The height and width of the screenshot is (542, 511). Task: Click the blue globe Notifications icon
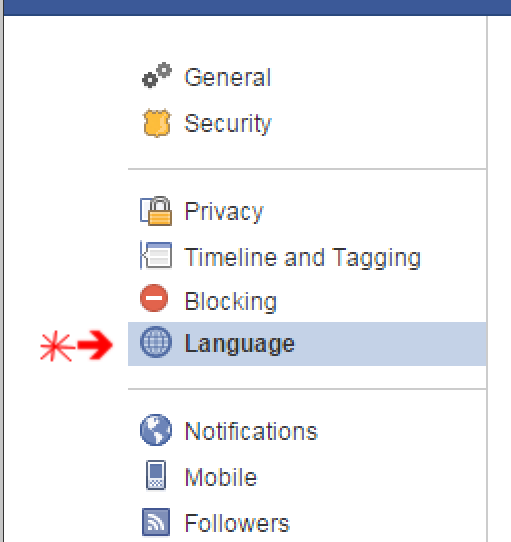[x=156, y=430]
